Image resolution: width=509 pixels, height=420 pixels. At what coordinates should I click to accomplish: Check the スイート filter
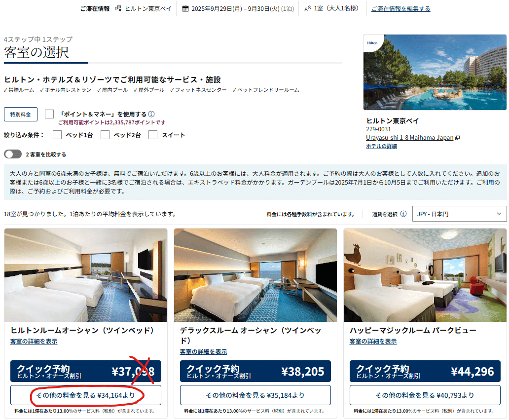[x=153, y=135]
